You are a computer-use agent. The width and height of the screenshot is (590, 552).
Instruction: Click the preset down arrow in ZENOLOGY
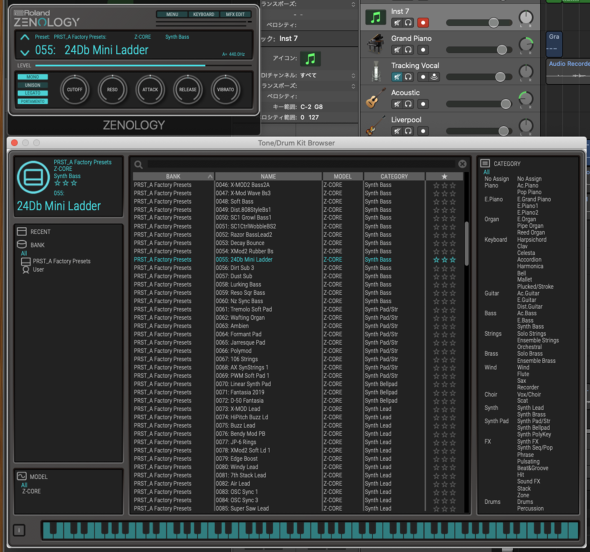coord(25,52)
